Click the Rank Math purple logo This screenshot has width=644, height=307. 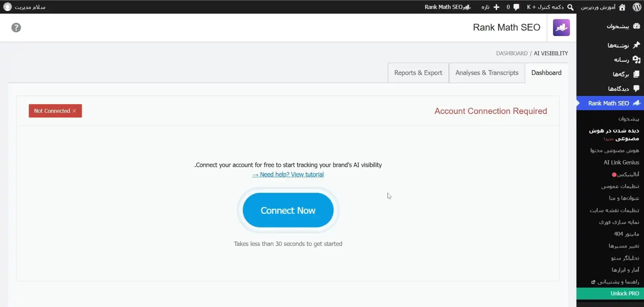(x=561, y=27)
